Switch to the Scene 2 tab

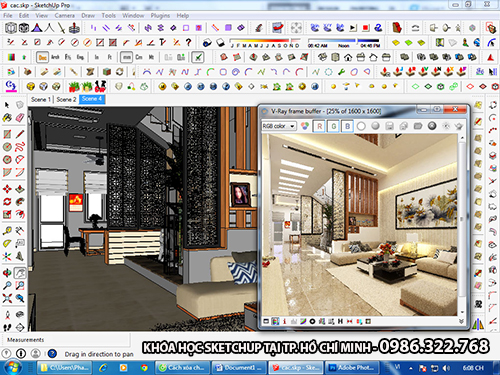tap(66, 99)
